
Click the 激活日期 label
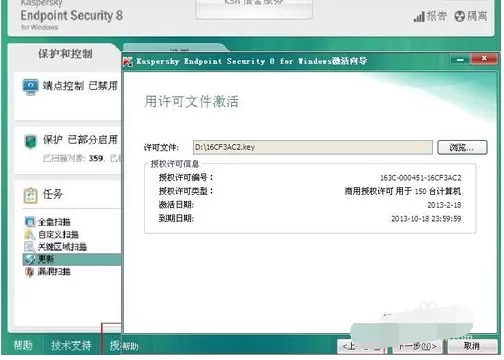(x=176, y=205)
